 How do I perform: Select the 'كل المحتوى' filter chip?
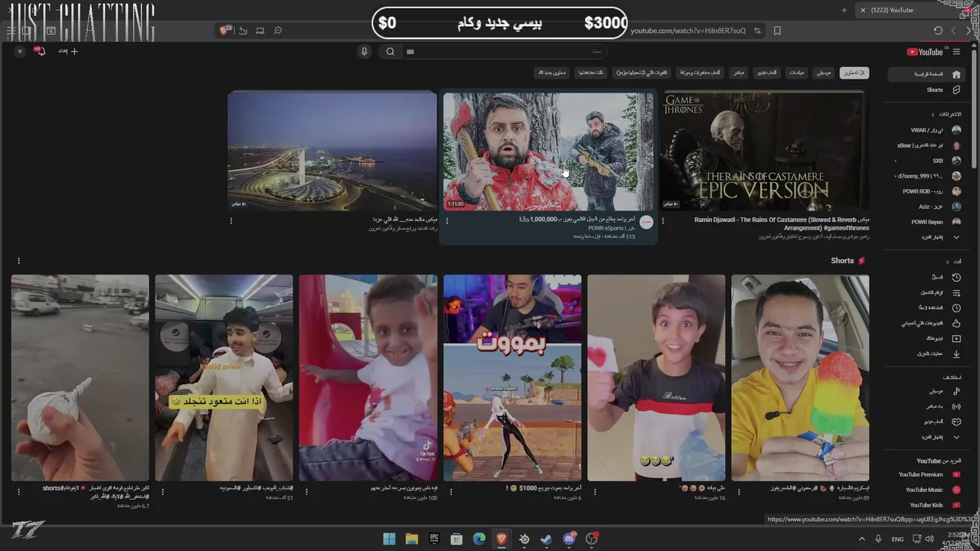click(854, 73)
